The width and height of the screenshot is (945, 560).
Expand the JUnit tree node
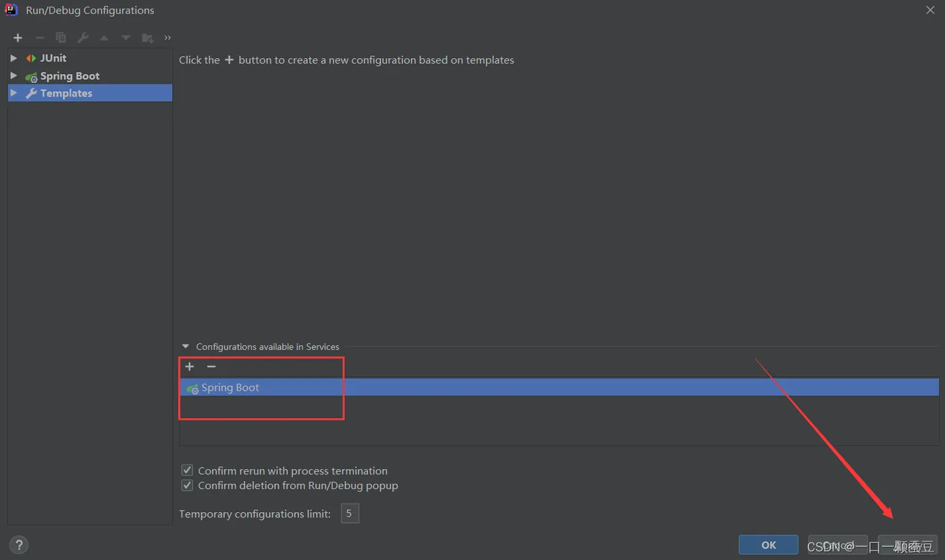click(x=13, y=58)
